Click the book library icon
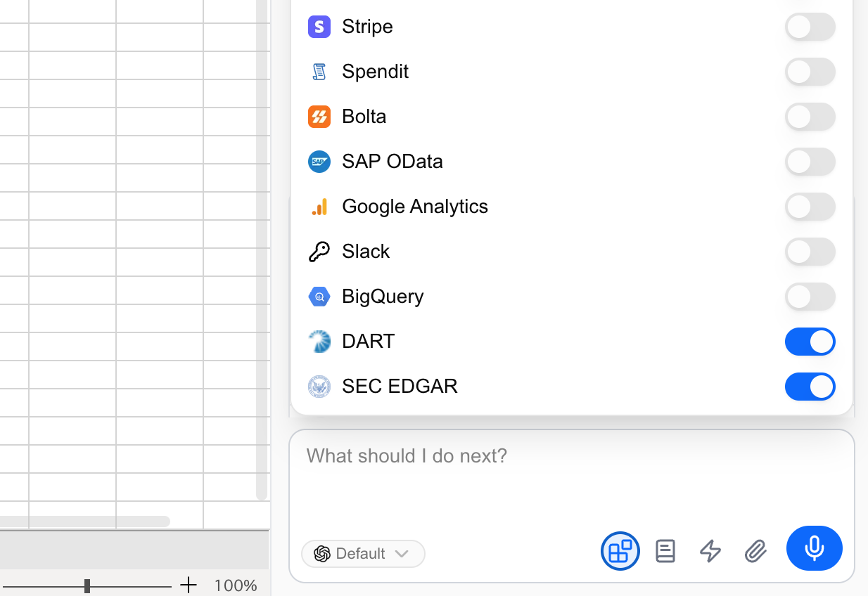 665,551
